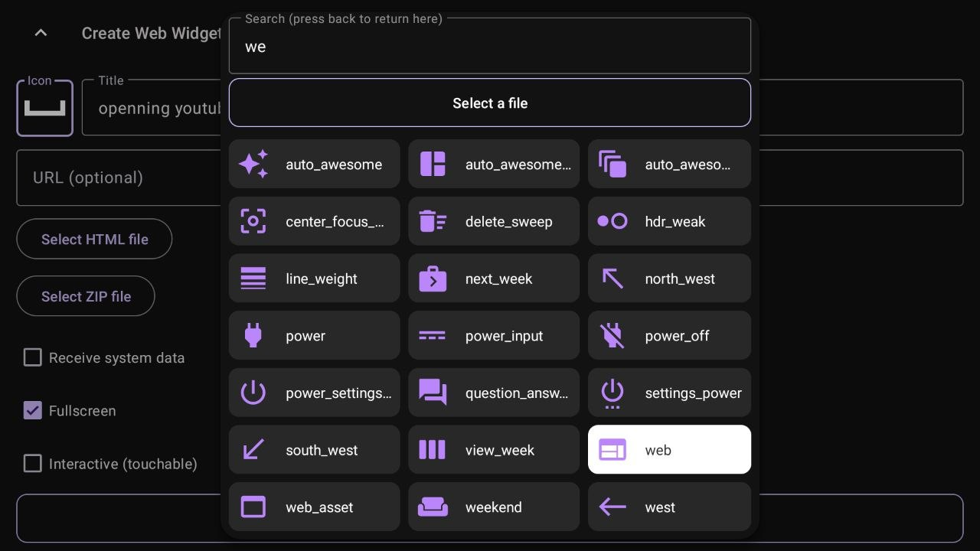Image resolution: width=980 pixels, height=551 pixels.
Task: Pick the north_west arrow icon
Action: tap(669, 279)
